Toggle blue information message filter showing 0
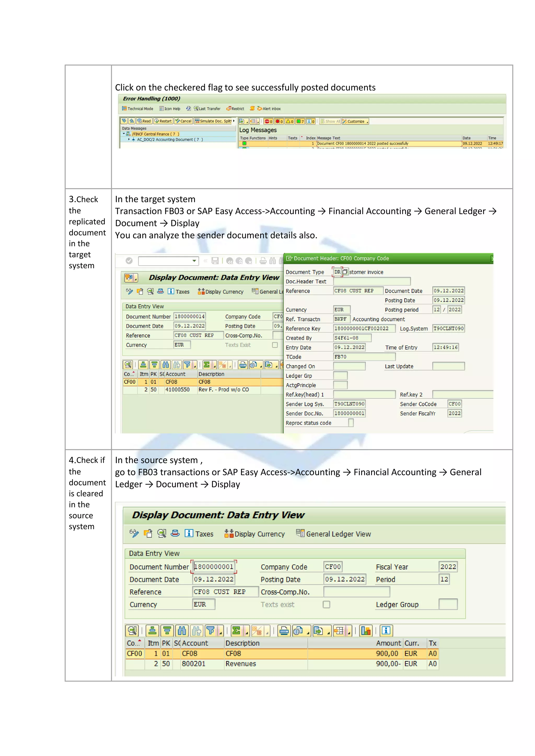Image resolution: width=535 pixels, height=756 pixels. point(311,121)
